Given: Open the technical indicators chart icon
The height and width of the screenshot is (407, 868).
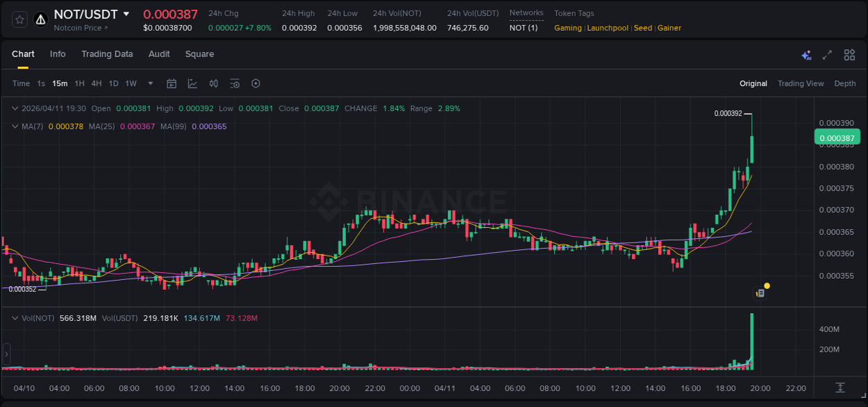Looking at the screenshot, I should coord(192,83).
